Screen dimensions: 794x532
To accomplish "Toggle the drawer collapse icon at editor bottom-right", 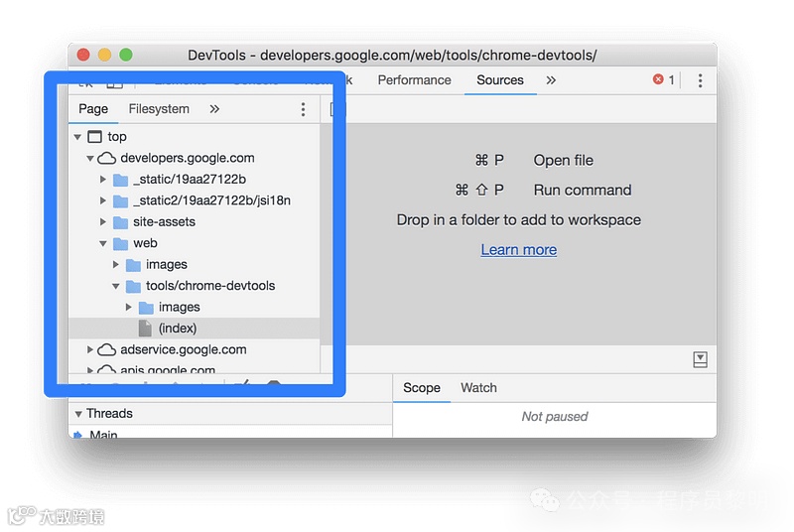I will pos(700,360).
